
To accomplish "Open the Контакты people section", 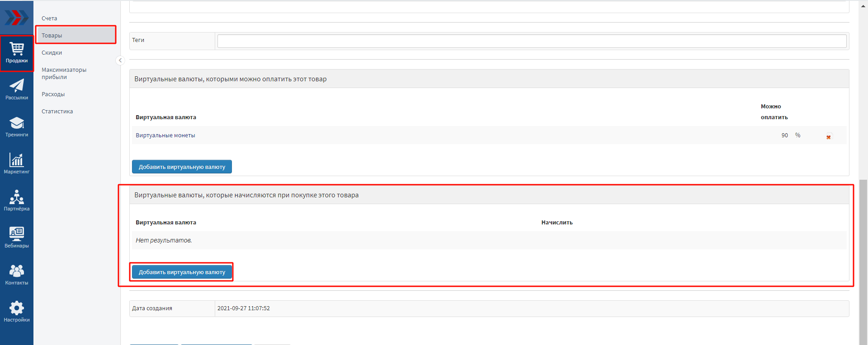I will tap(17, 275).
